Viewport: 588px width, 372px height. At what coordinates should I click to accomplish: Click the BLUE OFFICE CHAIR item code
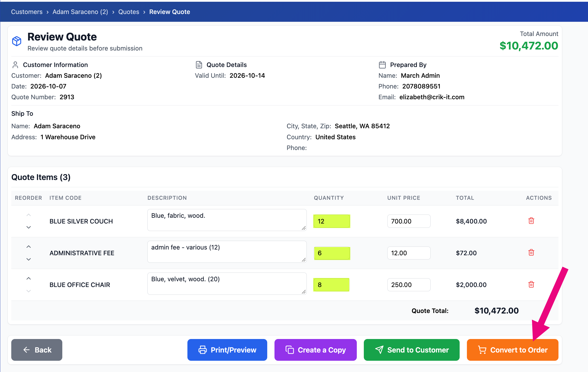(80, 285)
